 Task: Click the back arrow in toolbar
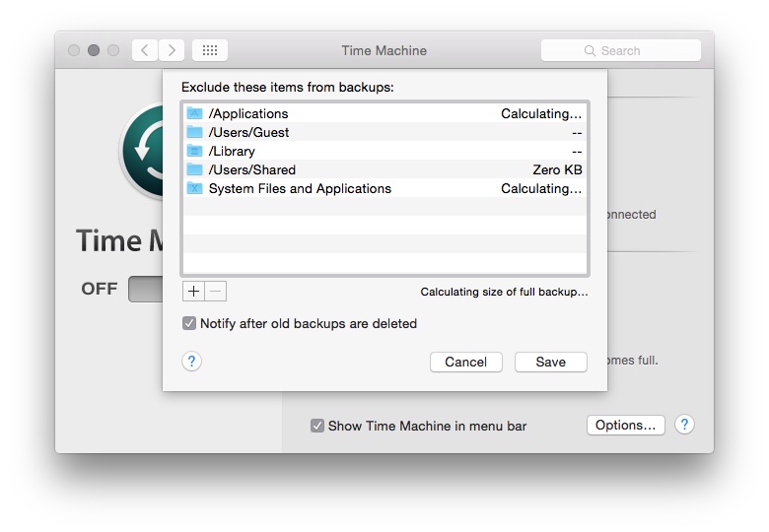[x=145, y=50]
